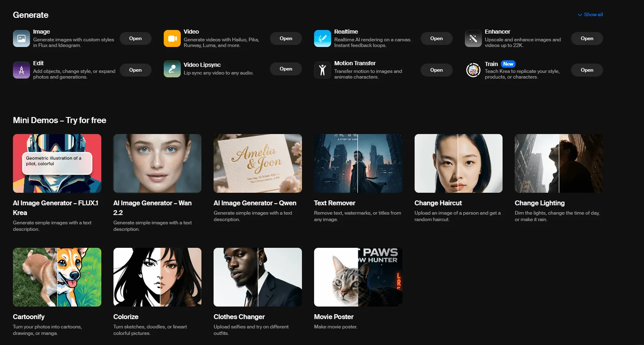Click "Teach Krea to replicate your style" text
The image size is (644, 345).
(x=522, y=74)
